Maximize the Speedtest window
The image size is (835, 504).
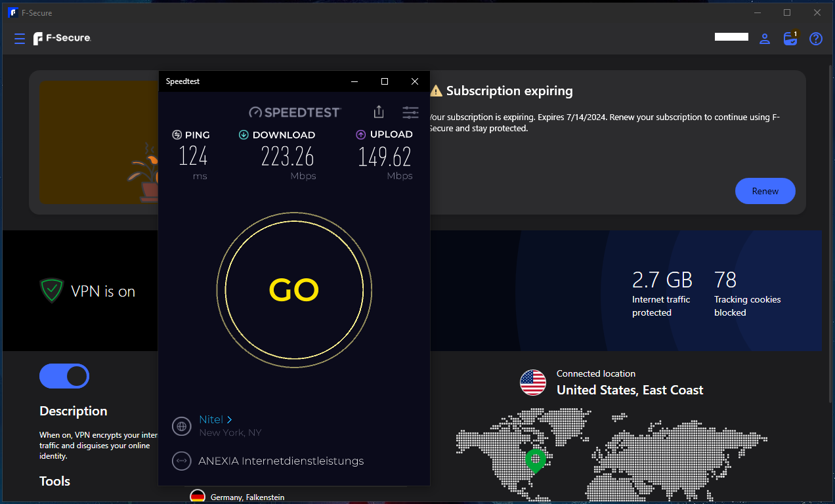[x=385, y=81]
